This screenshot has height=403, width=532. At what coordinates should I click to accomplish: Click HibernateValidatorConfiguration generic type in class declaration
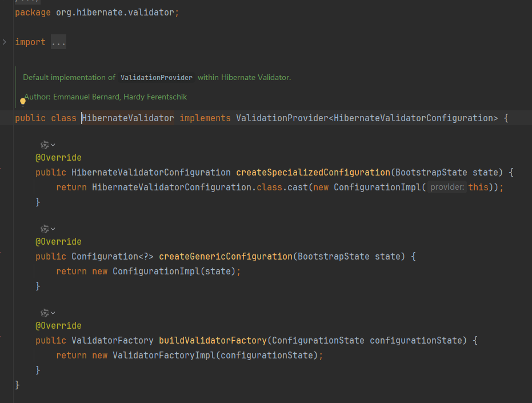413,118
